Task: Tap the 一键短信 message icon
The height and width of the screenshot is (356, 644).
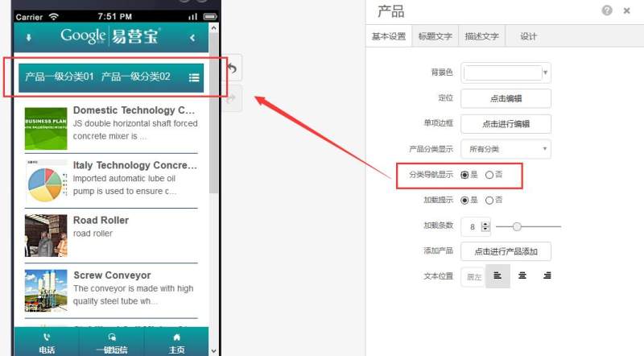Action: pos(112,337)
